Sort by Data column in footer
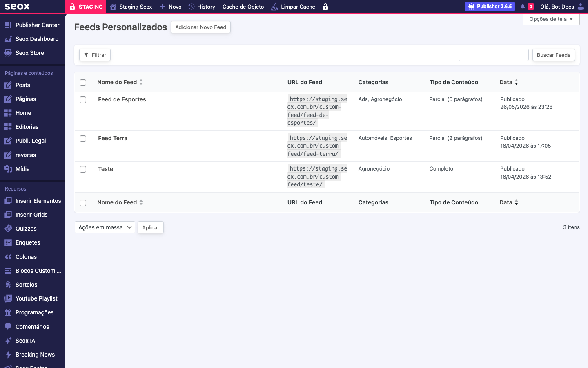 [509, 202]
